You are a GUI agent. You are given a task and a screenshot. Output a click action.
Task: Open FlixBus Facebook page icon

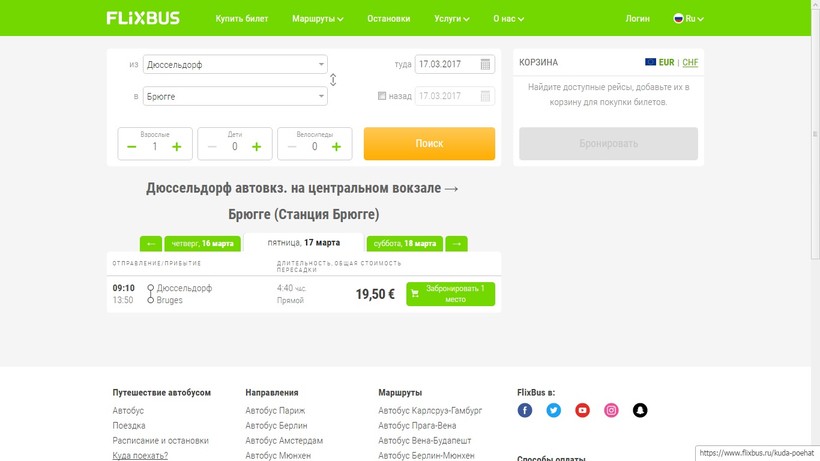(x=525, y=410)
